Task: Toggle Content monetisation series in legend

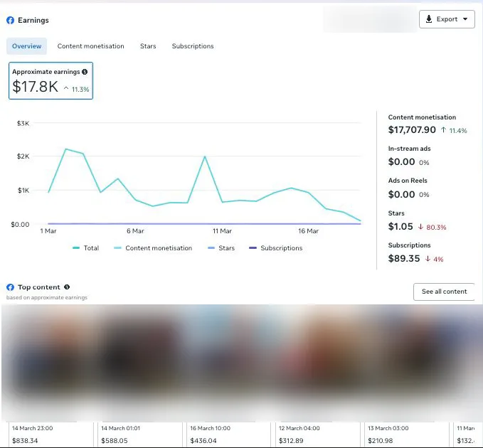Action: pos(153,248)
